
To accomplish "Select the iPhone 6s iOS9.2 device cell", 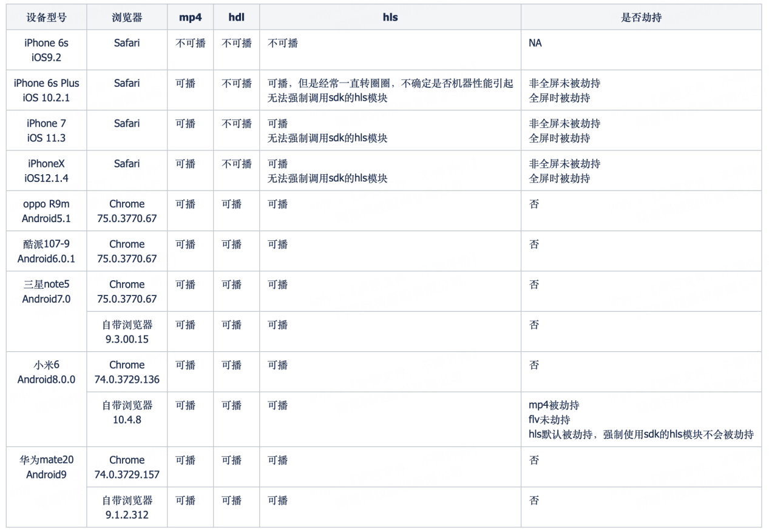I will [x=47, y=50].
